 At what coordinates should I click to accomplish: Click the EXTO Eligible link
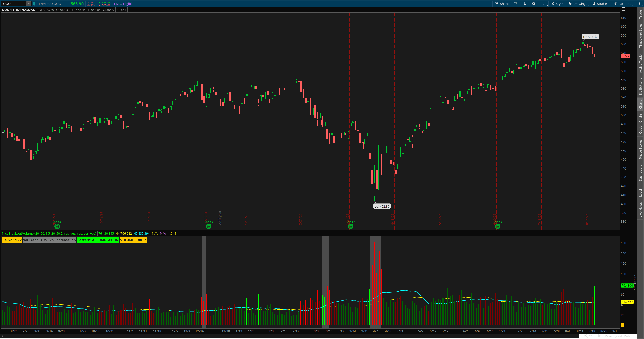pyautogui.click(x=124, y=4)
